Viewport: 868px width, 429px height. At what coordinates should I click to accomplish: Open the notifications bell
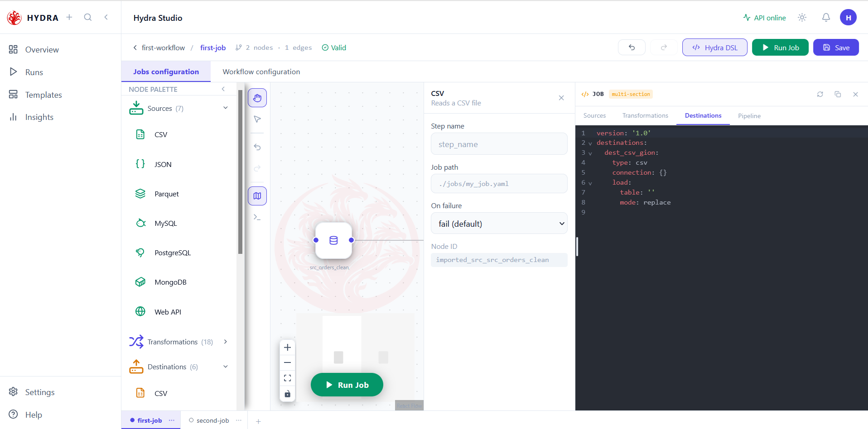point(826,18)
